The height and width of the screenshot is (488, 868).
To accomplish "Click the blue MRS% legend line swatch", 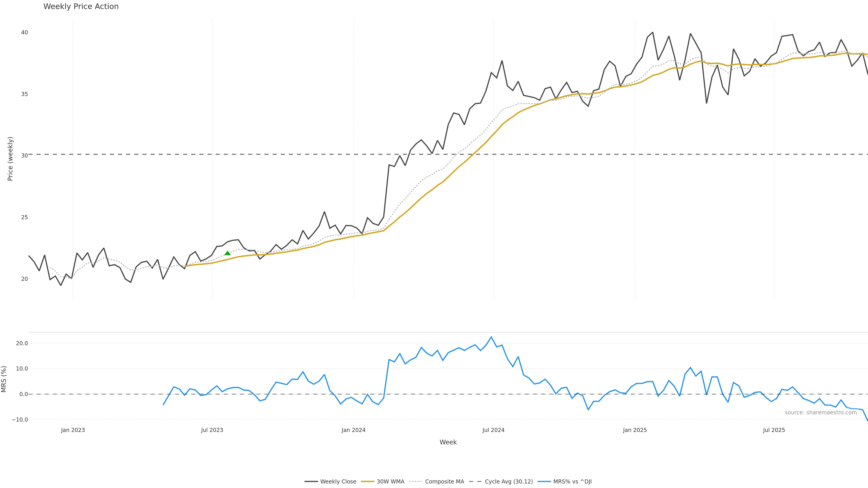I will tap(544, 482).
